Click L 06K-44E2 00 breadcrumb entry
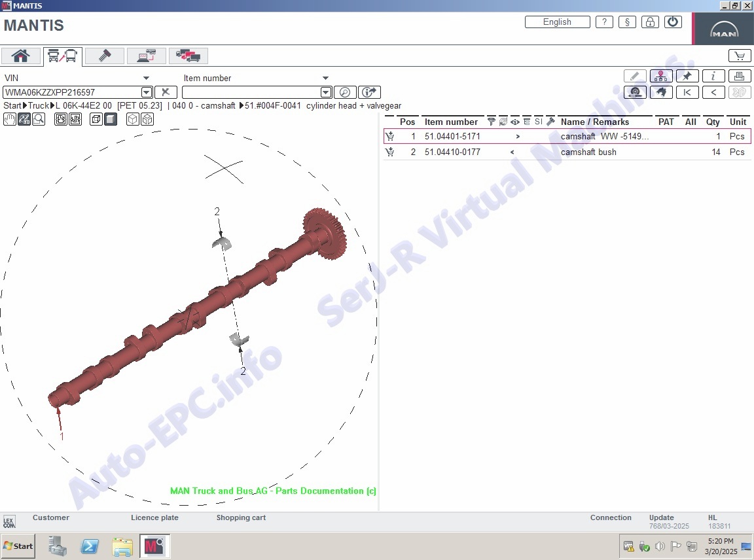 84,106
